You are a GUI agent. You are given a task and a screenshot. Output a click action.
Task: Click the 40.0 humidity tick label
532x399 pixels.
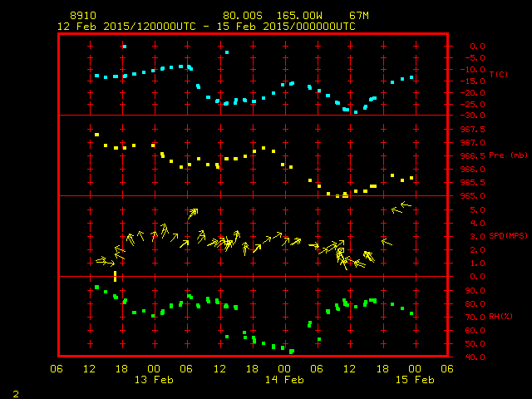475,357
